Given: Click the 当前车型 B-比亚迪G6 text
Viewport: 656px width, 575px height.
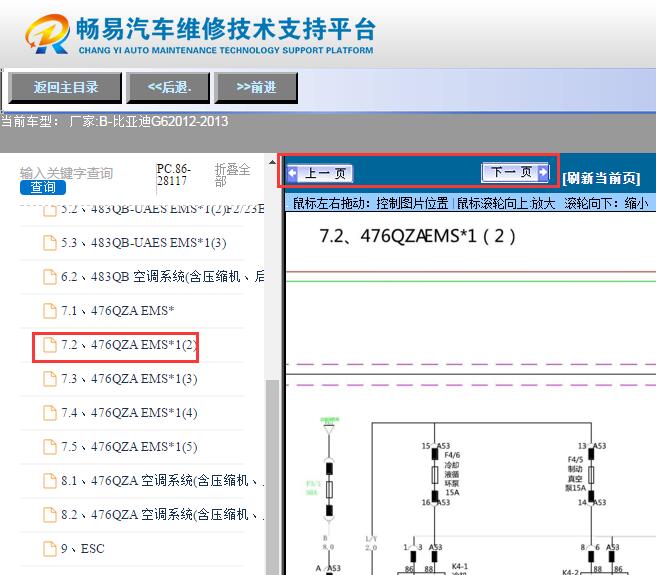Looking at the screenshot, I should tap(115, 121).
